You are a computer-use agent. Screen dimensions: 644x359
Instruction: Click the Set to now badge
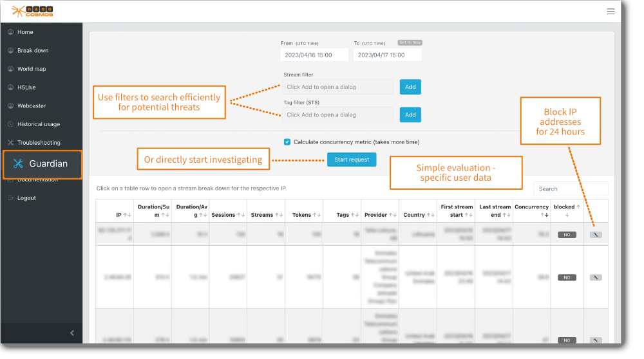coord(410,42)
